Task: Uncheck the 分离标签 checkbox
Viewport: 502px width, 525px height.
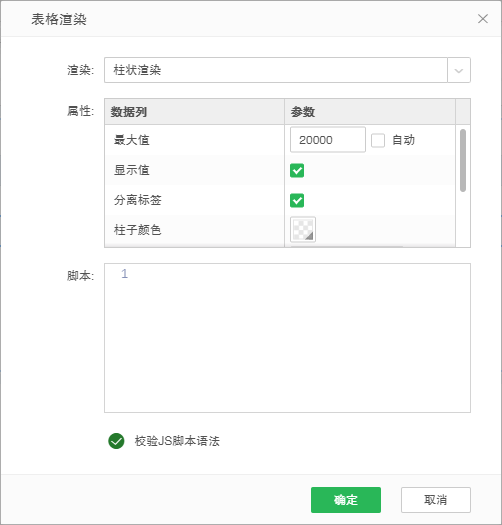Action: (x=297, y=200)
